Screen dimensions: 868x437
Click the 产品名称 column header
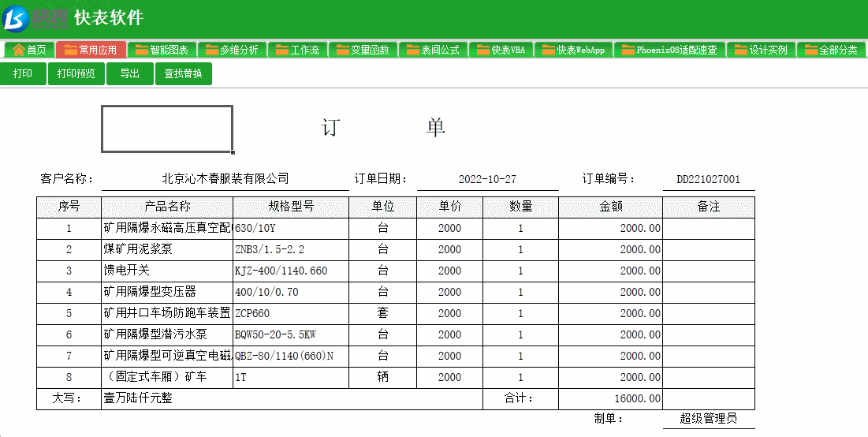tap(167, 207)
